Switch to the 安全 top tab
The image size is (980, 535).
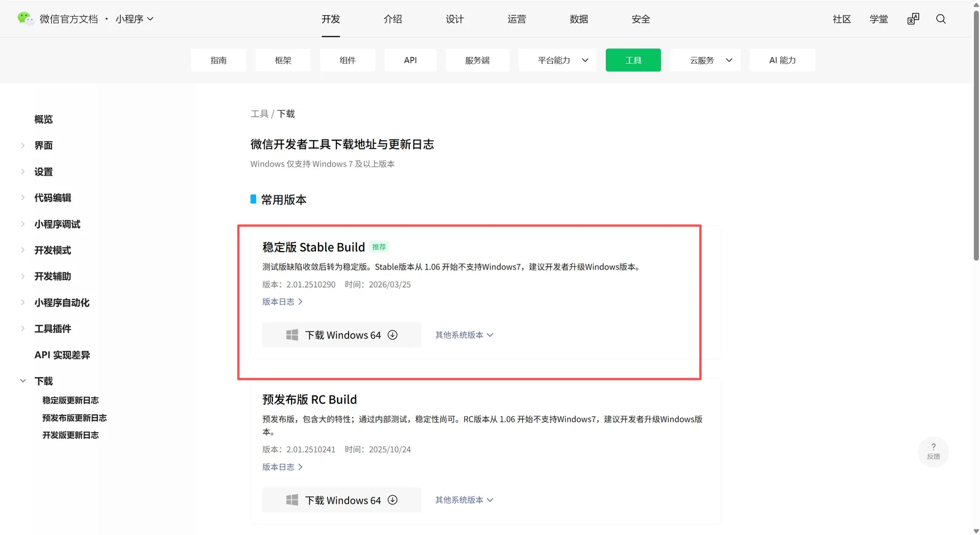tap(641, 19)
